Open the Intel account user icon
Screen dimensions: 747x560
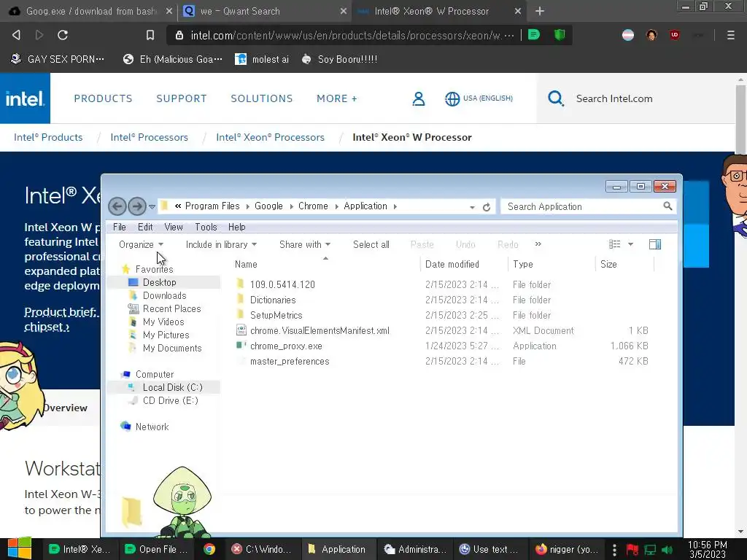tap(418, 98)
